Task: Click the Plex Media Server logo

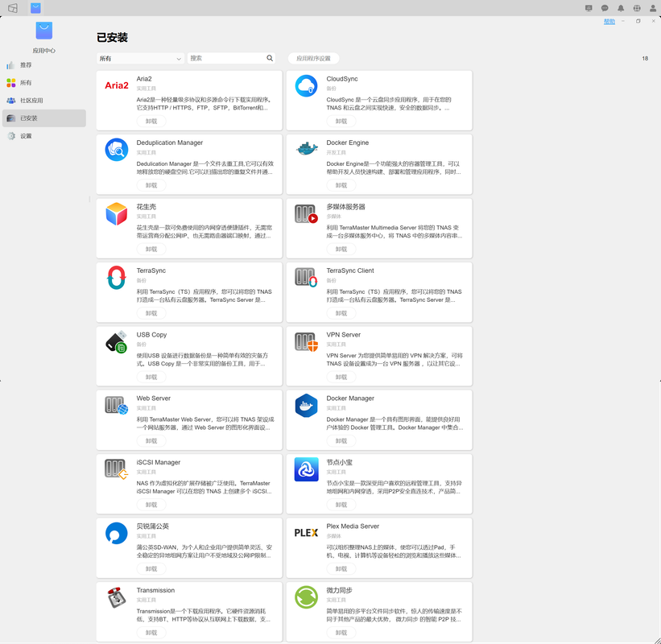Action: click(306, 533)
